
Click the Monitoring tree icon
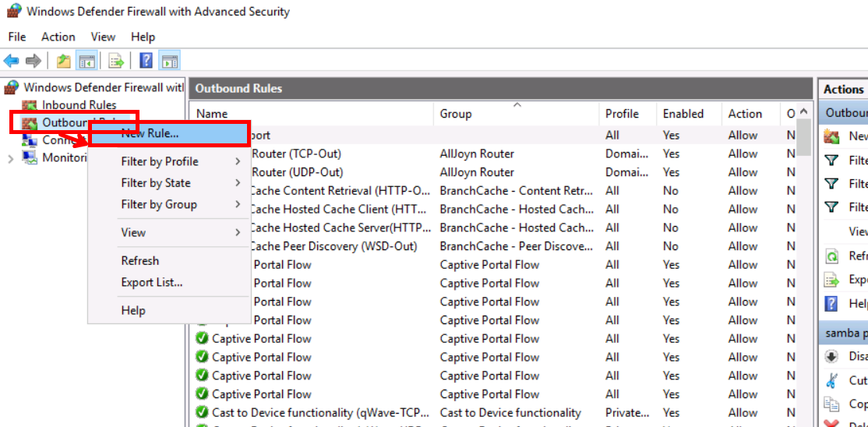[x=30, y=158]
